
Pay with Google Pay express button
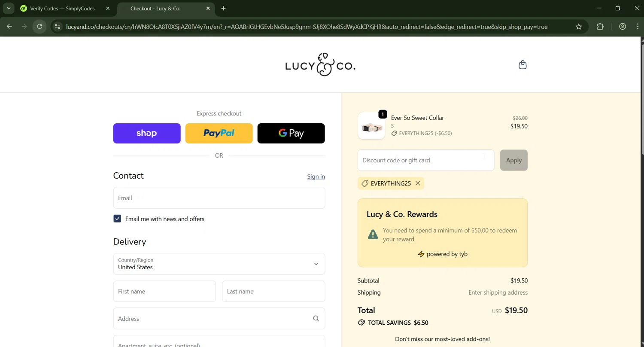[291, 133]
